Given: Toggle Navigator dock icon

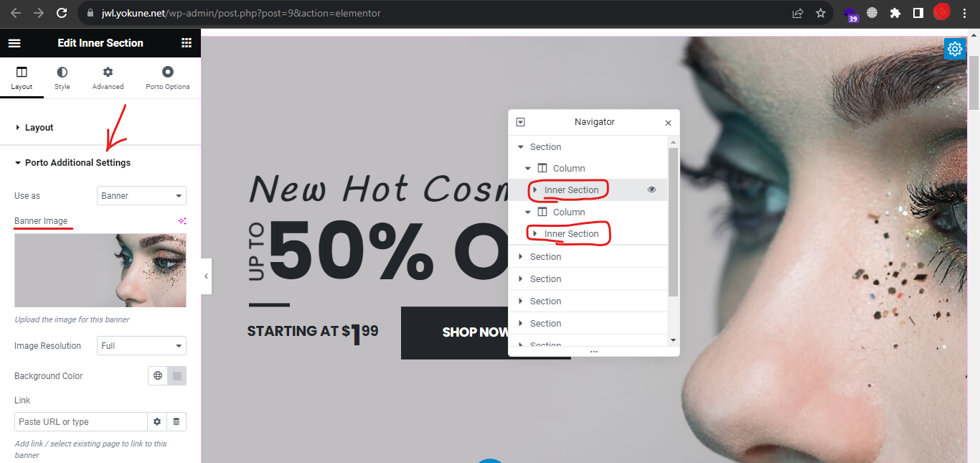Looking at the screenshot, I should 521,122.
